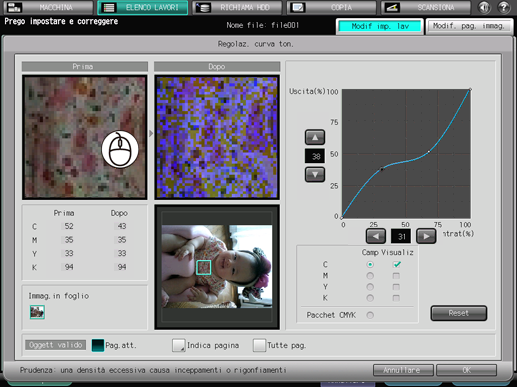
Task: Enable the M channel Visualiz checkbox
Action: (396, 276)
